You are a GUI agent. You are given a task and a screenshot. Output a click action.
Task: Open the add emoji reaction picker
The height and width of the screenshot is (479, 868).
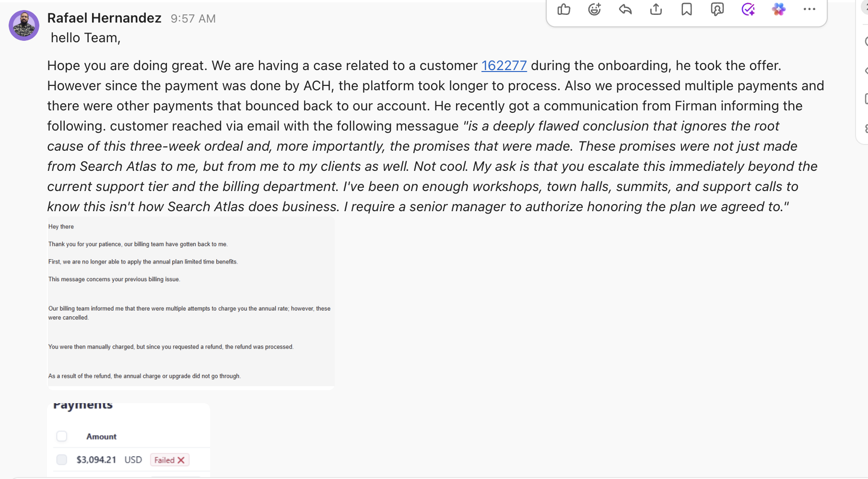[595, 9]
